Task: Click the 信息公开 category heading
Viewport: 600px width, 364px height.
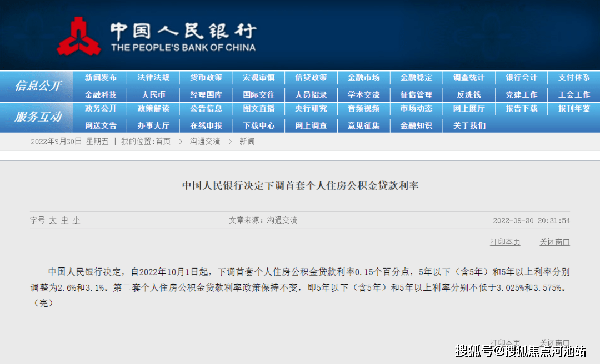Action: [38, 86]
